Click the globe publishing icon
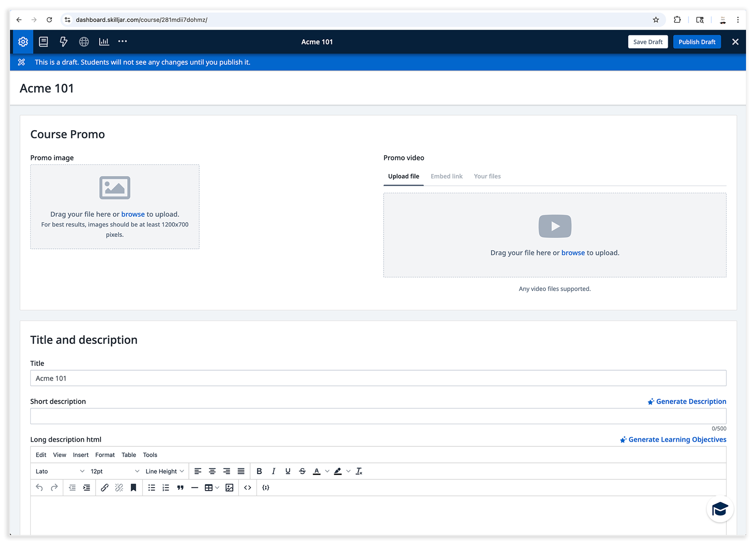 (x=84, y=42)
